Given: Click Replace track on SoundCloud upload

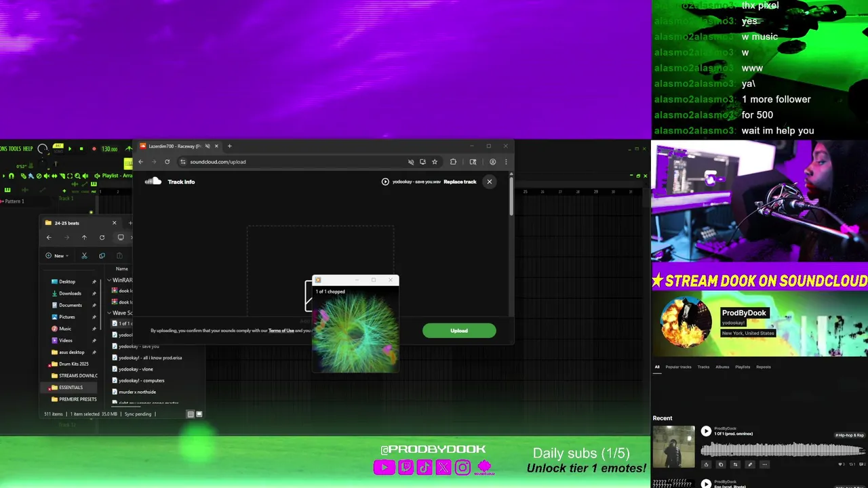Looking at the screenshot, I should click(460, 182).
